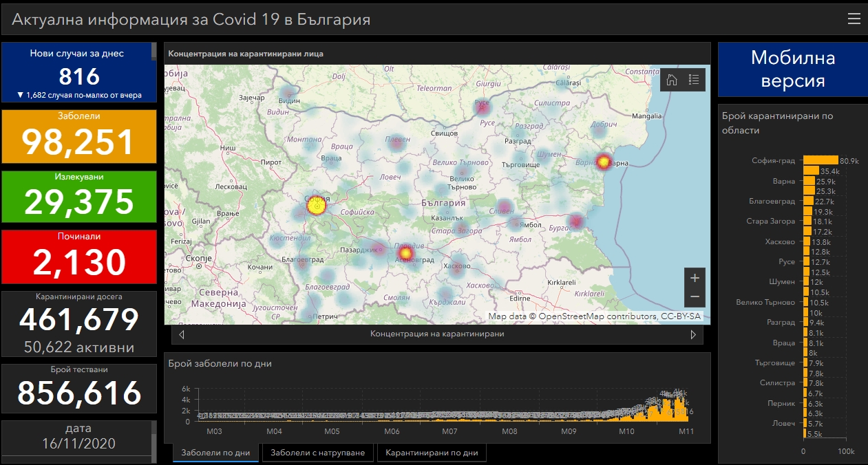Select the orange Заболели 98,251 indicator
Viewport: 868px width, 465px height.
[79, 137]
